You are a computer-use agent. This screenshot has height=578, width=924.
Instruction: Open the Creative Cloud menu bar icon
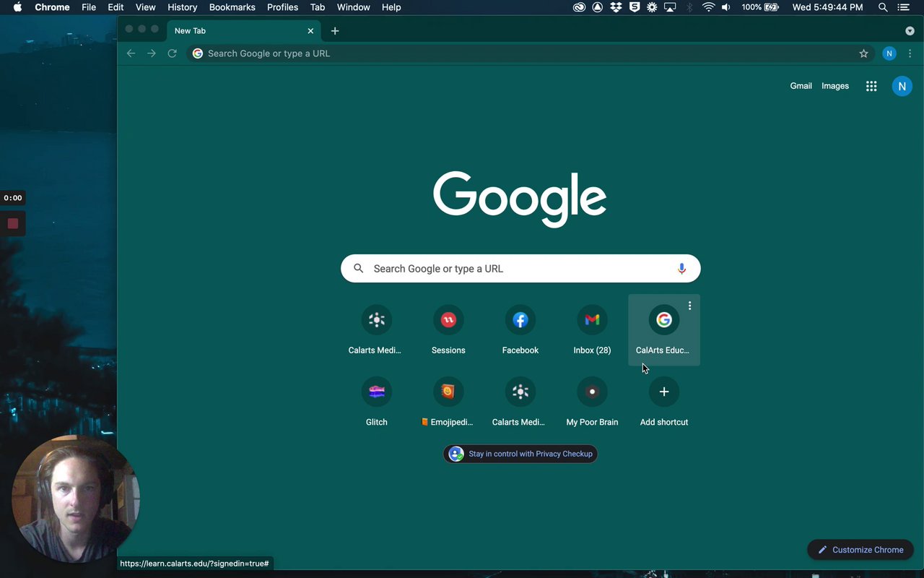[579, 7]
